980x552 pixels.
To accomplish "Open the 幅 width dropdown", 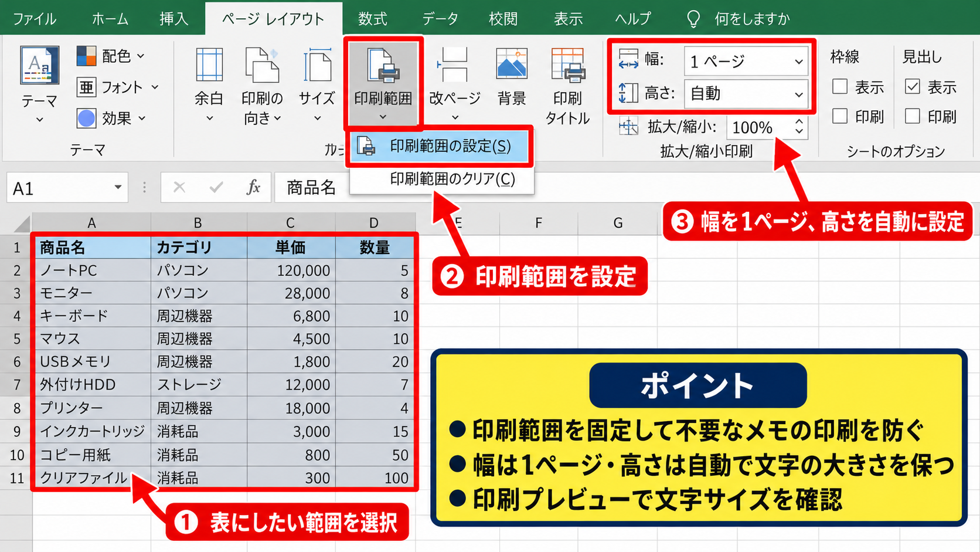I will point(798,62).
